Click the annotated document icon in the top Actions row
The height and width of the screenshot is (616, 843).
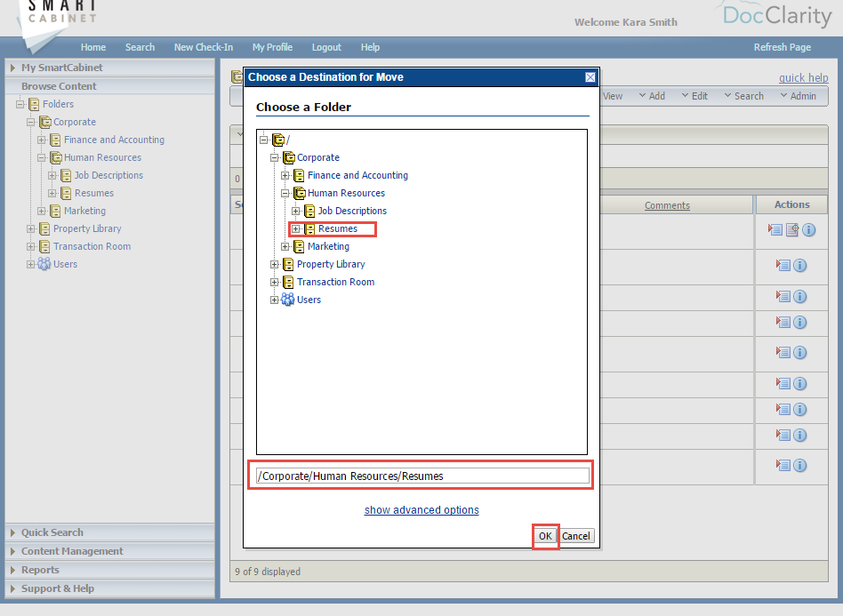point(794,229)
